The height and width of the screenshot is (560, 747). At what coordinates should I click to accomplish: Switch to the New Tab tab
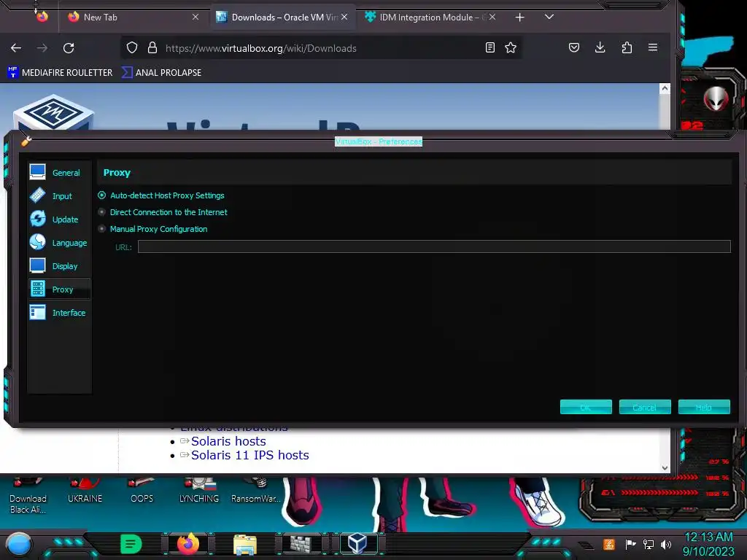pos(133,17)
